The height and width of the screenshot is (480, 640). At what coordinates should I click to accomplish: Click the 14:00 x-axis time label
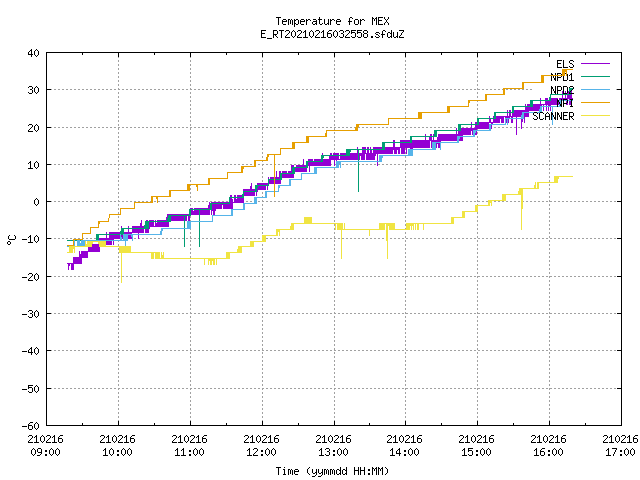tap(404, 452)
